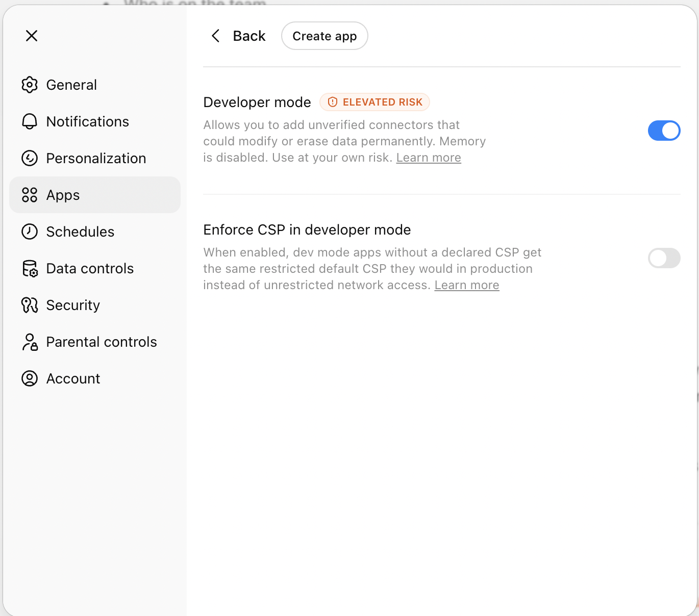Disable the Developer mode toggle
The width and height of the screenshot is (699, 616).
coord(664,131)
